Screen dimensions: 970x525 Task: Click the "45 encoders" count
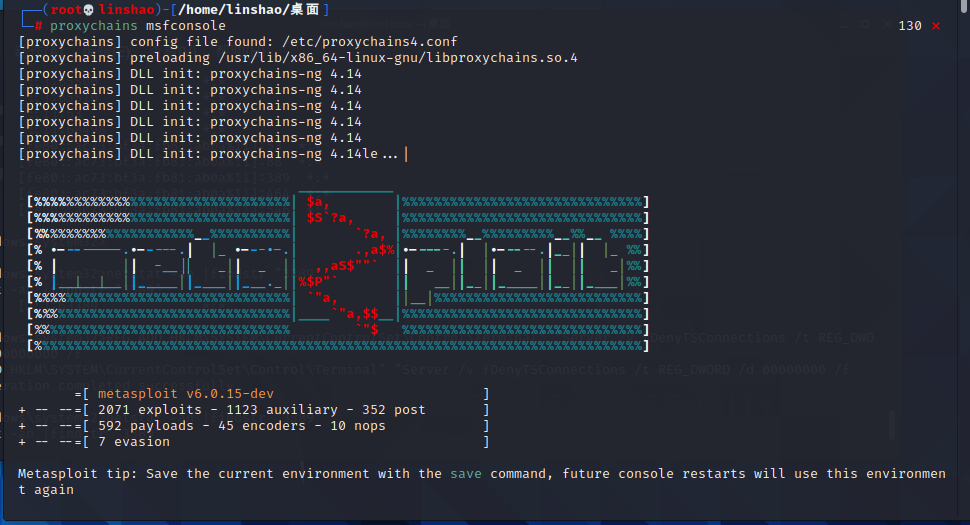point(262,426)
